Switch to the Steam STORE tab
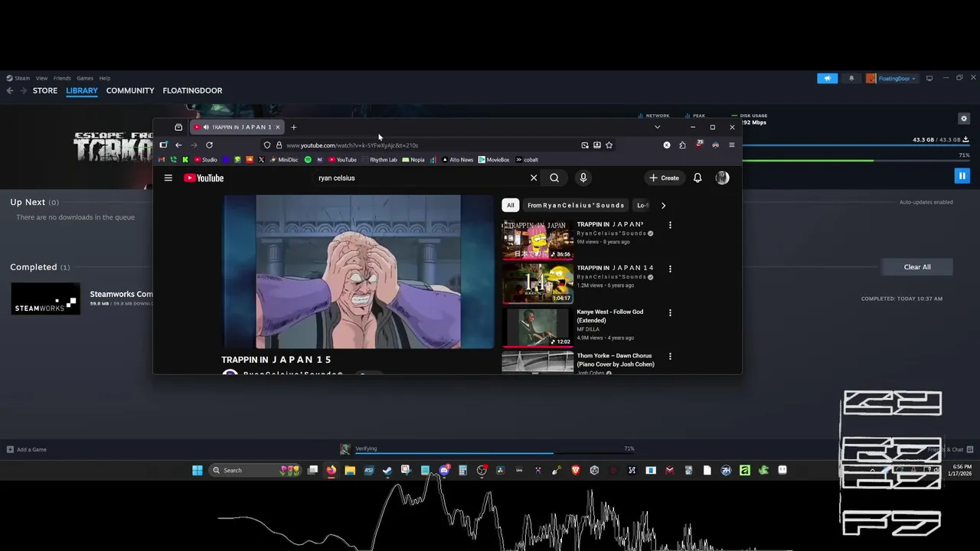 click(45, 90)
